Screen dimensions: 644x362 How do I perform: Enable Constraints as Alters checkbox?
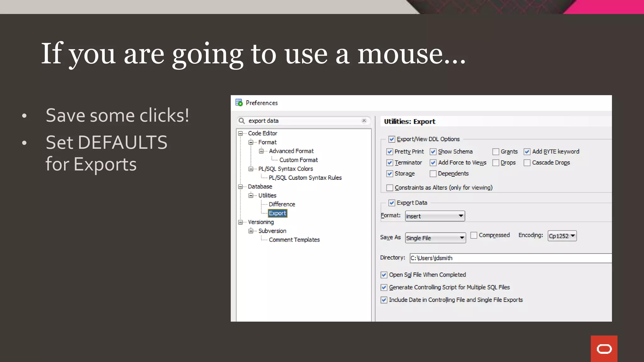point(390,188)
